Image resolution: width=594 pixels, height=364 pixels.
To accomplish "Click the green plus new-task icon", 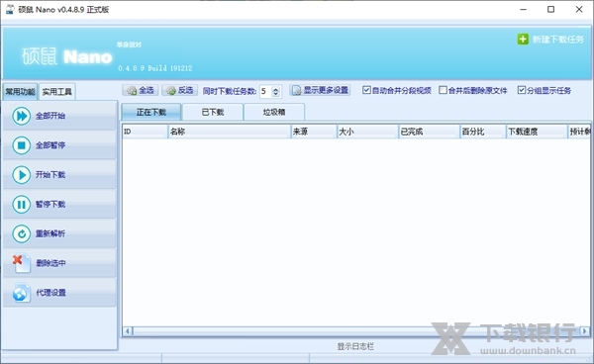I will pos(523,39).
